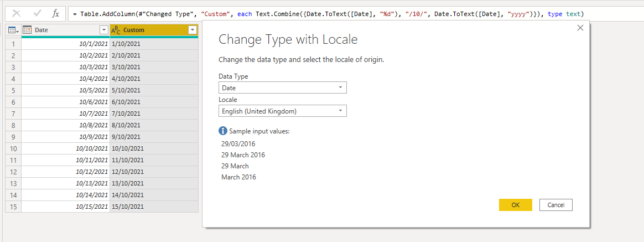Click Date cell 10/10/2021
The height and width of the screenshot is (242, 644).
(66, 148)
